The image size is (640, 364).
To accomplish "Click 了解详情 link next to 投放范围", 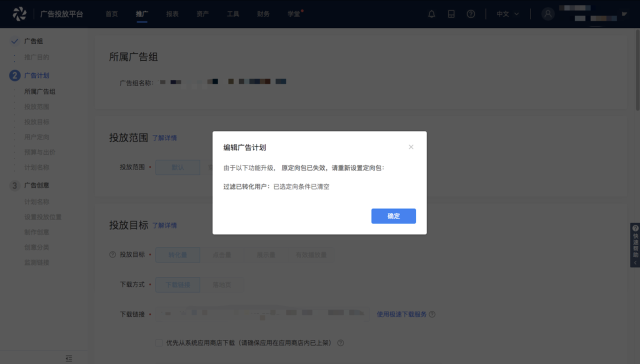I will pos(164,138).
